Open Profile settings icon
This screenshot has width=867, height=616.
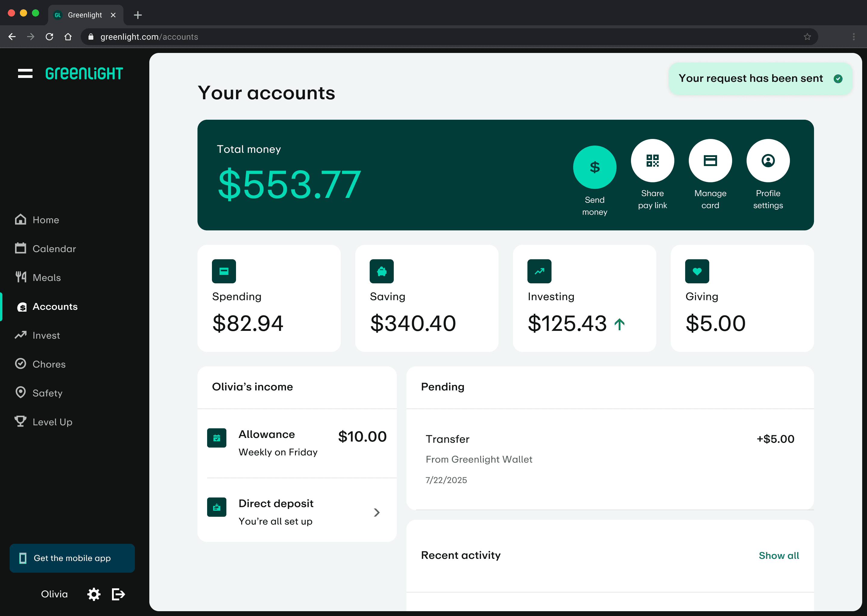(x=768, y=161)
